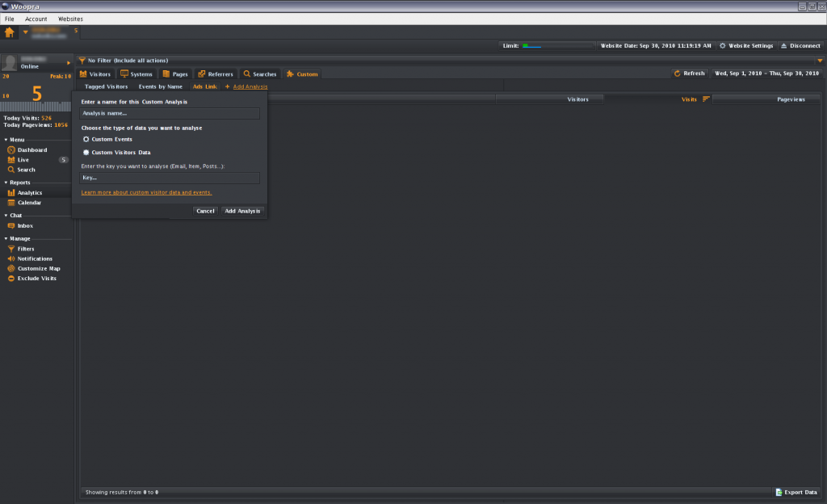This screenshot has height=504, width=827.
Task: Click the Add Analysis button in dialog
Action: [x=242, y=211]
